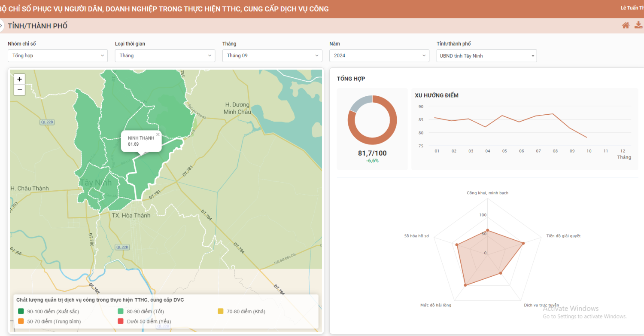Click the -6,6% change value
Screen dimensions: 644x336
point(372,161)
